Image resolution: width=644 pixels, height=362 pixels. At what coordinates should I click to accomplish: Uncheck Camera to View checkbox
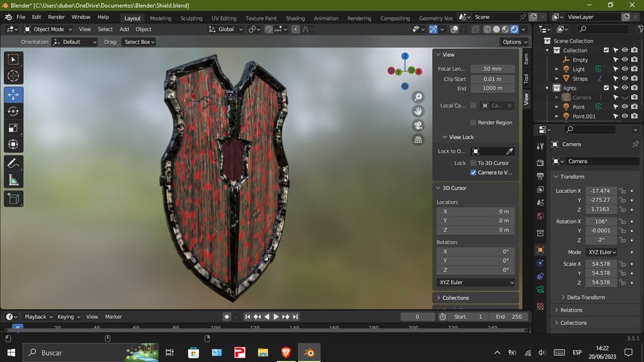(x=473, y=173)
